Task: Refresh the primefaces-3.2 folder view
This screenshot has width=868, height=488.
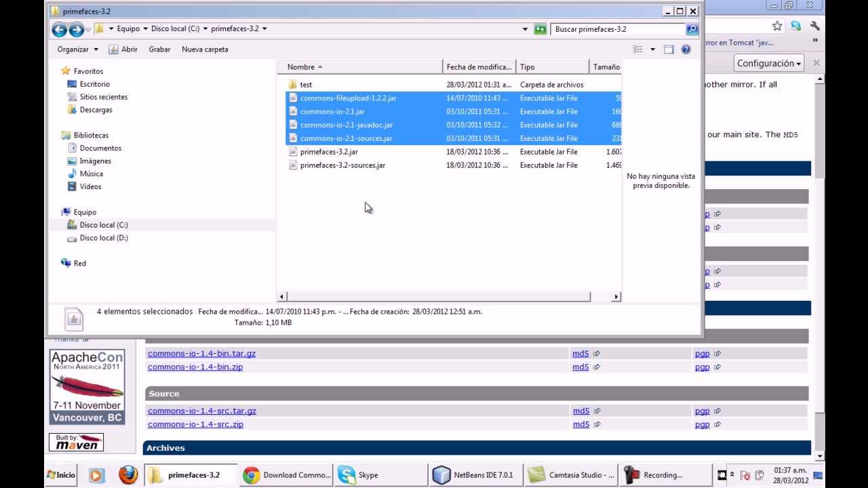Action: click(x=540, y=29)
